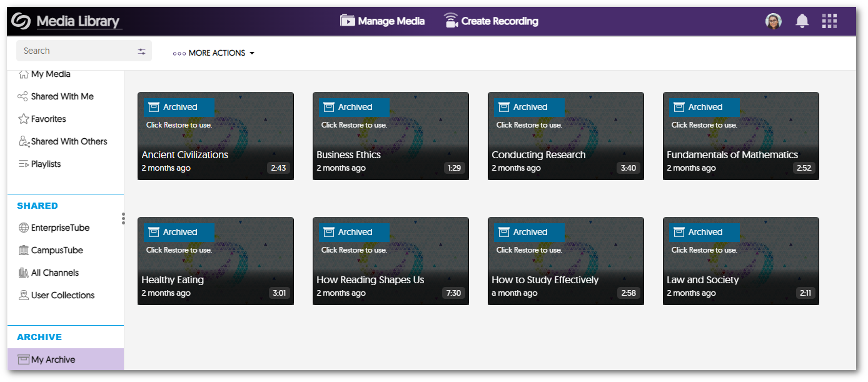Click the Create Recording camera icon
Viewport: 868px width, 382px height.
tap(451, 21)
